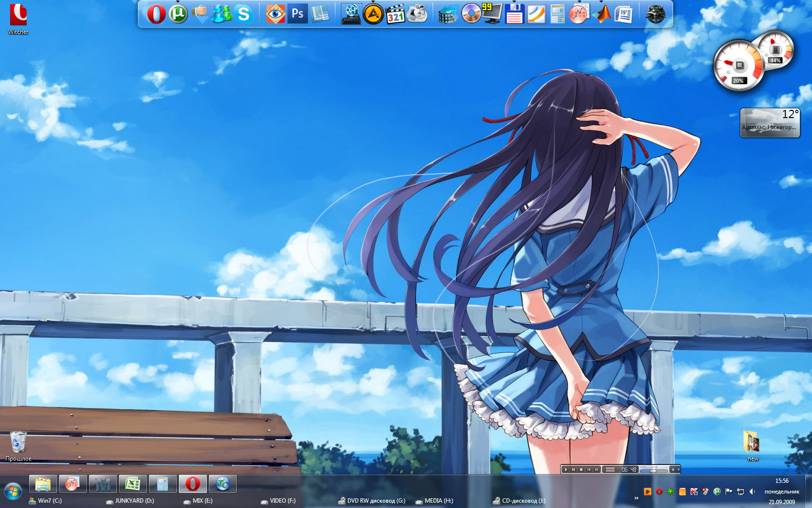Open the TC globe icon on taskbar
This screenshot has width=812, height=508.
(223, 484)
